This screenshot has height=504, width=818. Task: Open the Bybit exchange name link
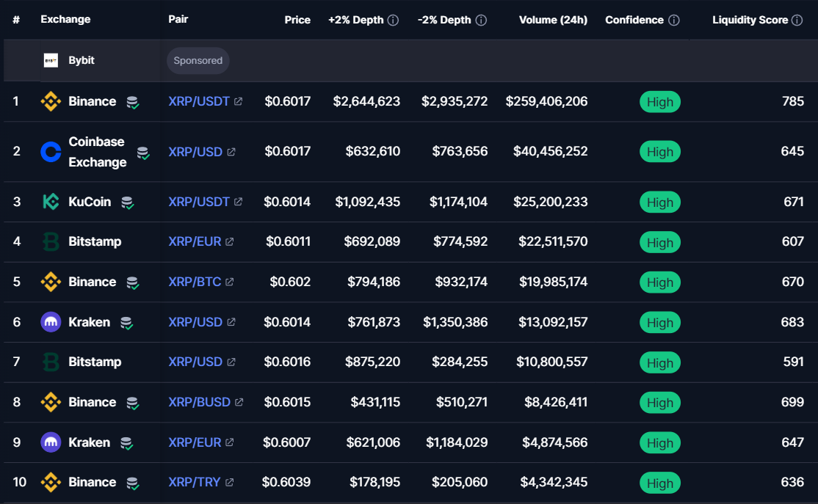click(x=82, y=60)
